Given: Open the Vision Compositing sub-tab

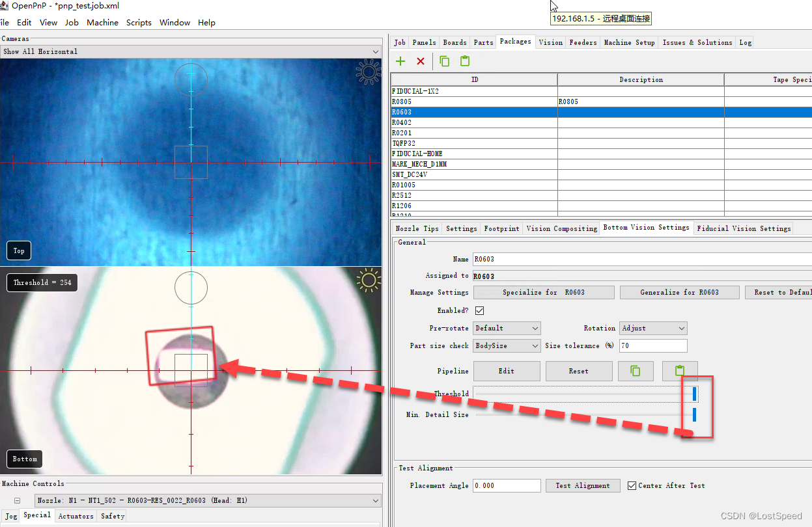Looking at the screenshot, I should (561, 228).
